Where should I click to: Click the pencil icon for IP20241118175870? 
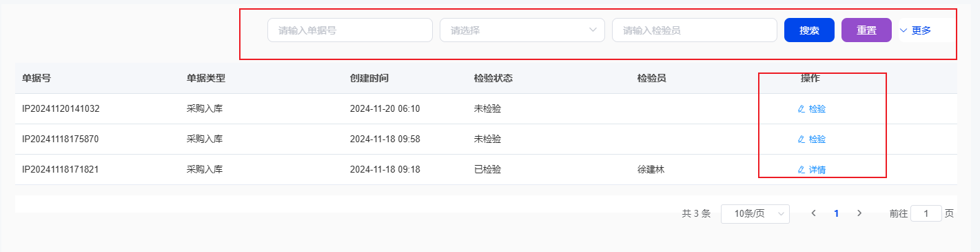[801, 139]
